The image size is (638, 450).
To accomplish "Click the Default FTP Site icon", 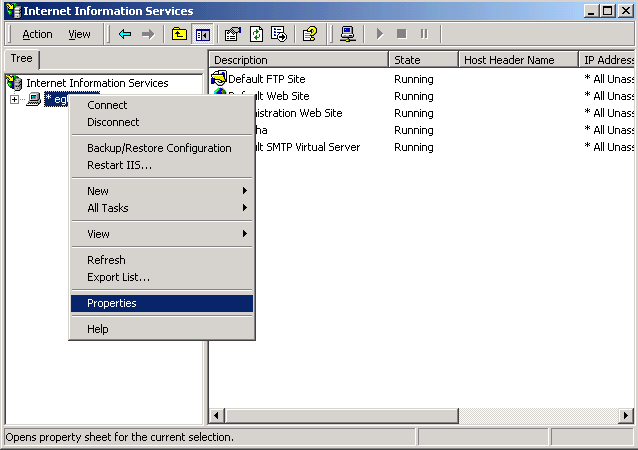I will [219, 78].
